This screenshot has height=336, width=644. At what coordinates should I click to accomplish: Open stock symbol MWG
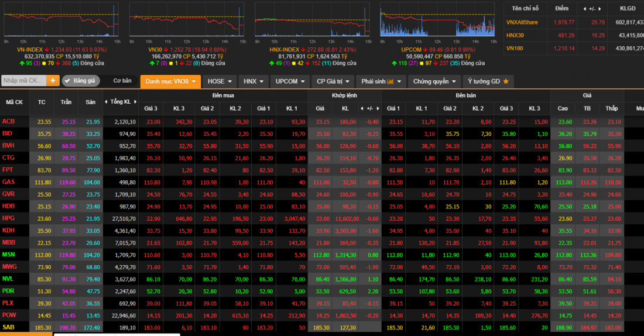click(9, 266)
